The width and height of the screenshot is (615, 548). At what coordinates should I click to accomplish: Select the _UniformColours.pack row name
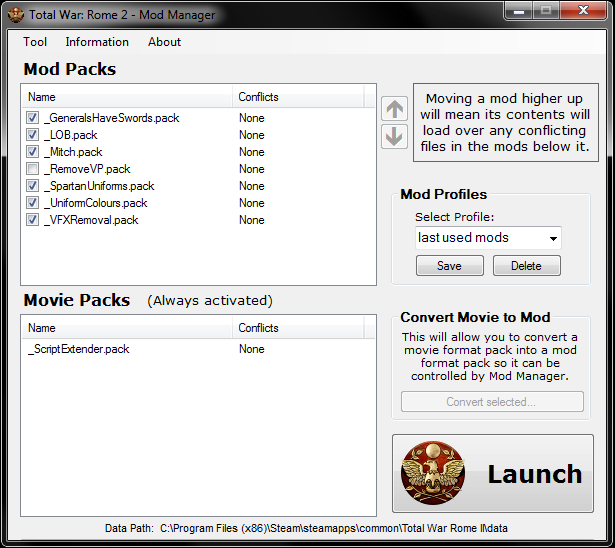[96, 203]
